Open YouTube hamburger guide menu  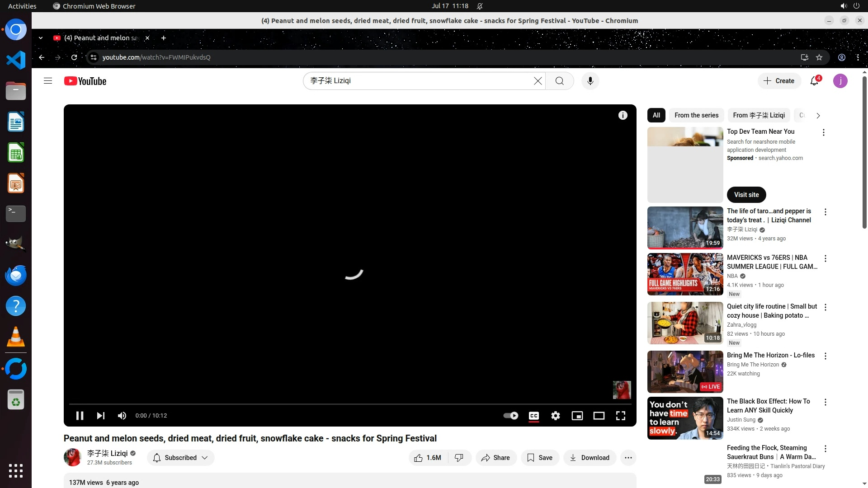[x=48, y=81]
